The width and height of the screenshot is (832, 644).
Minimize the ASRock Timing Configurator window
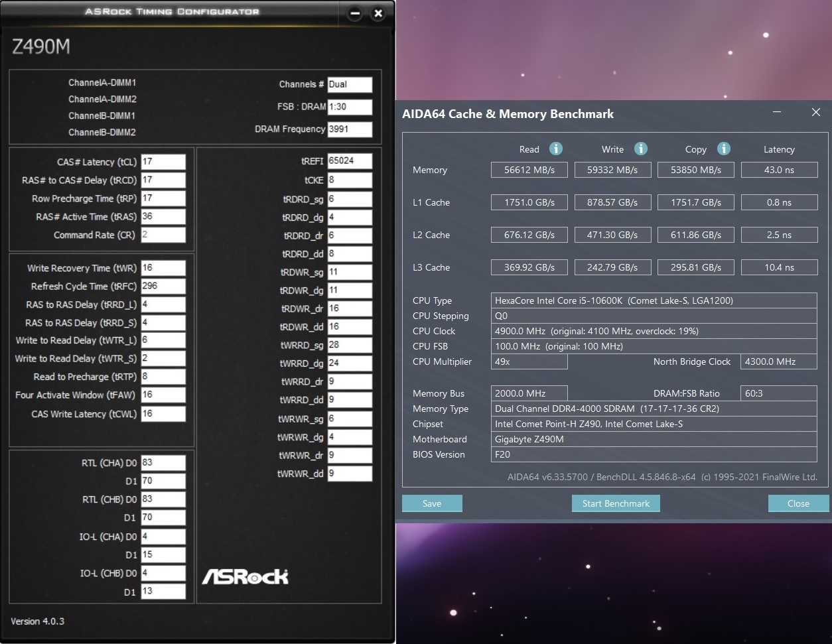pos(355,13)
